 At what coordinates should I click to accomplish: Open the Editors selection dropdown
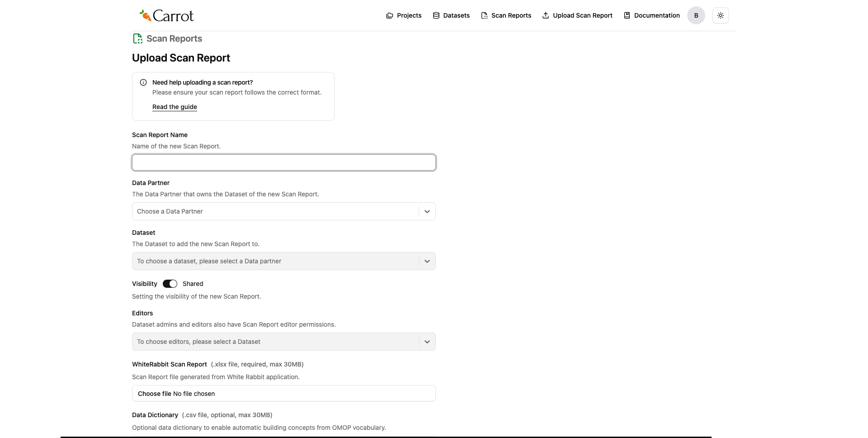click(x=283, y=342)
